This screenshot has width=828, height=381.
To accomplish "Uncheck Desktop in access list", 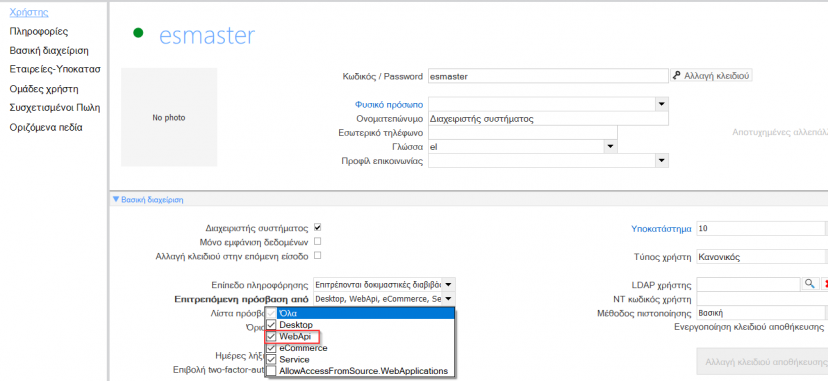I will coord(271,325).
